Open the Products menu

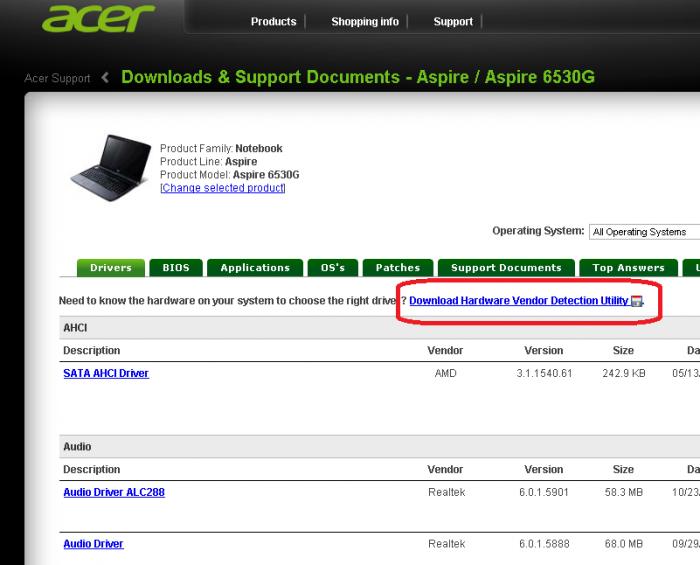pos(274,21)
